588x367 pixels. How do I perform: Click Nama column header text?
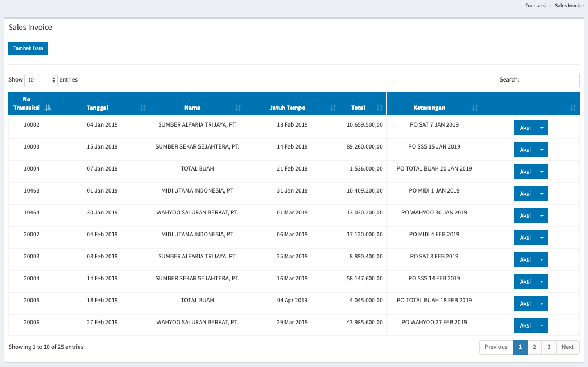pyautogui.click(x=192, y=108)
